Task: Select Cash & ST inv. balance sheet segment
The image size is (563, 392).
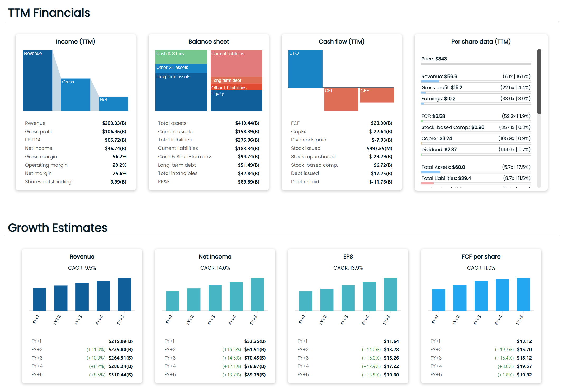Action: [x=181, y=57]
